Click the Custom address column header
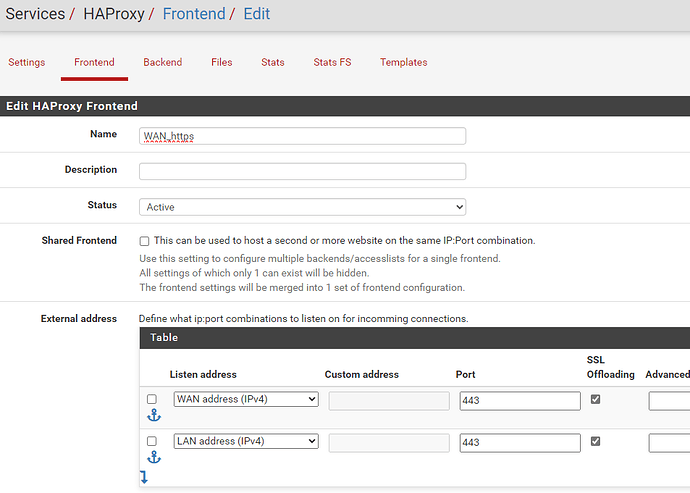This screenshot has width=690, height=493. 362,375
